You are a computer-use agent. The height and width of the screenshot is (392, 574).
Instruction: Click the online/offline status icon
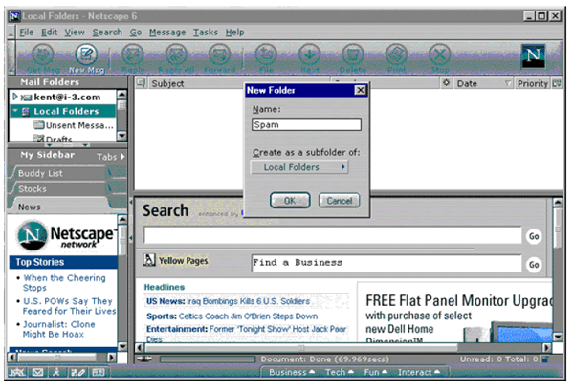(143, 359)
